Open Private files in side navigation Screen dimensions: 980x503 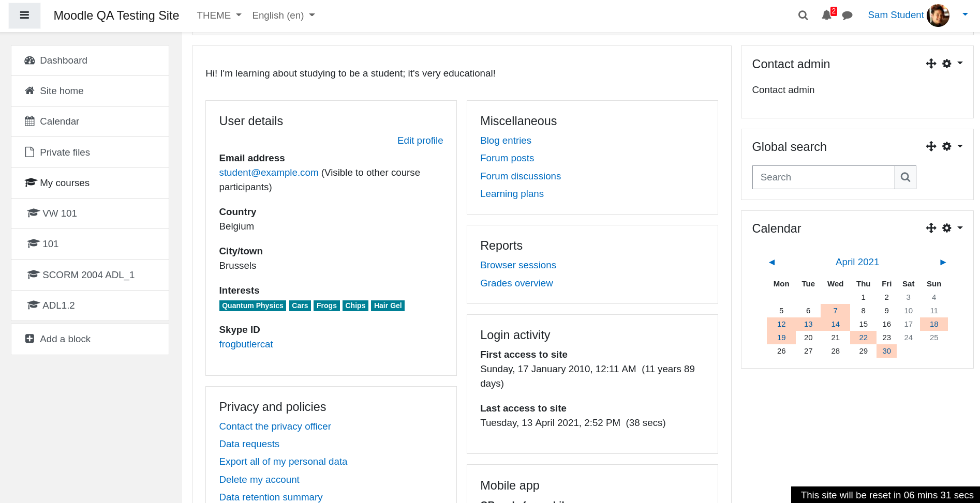[90, 153]
